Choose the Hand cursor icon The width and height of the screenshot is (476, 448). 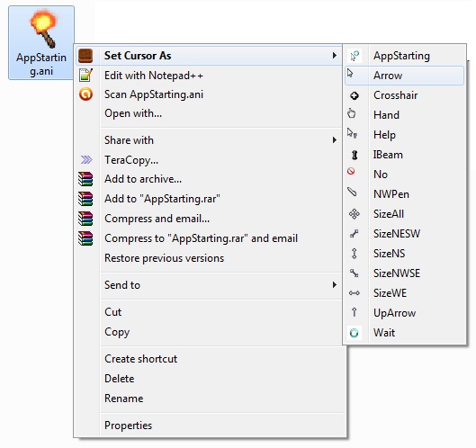(x=352, y=113)
